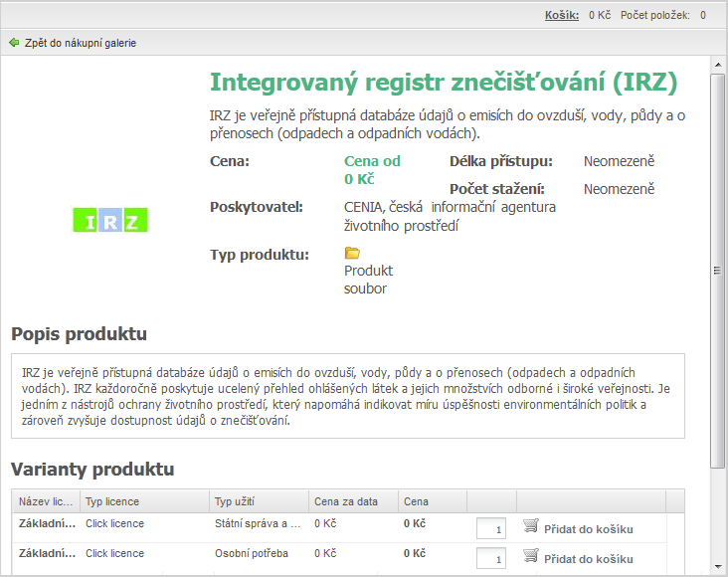Sort by 'Typ užití' column header
Image resolution: width=728 pixels, height=577 pixels.
point(259,501)
